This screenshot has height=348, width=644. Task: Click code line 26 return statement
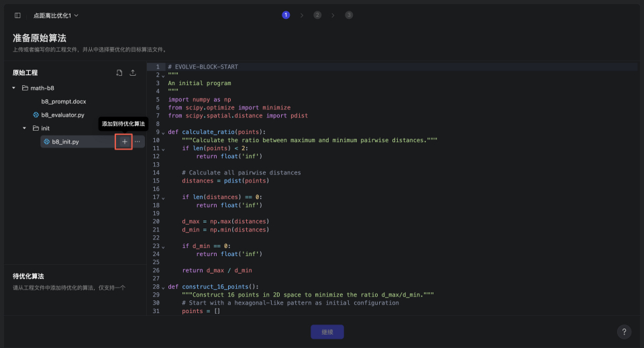click(217, 270)
